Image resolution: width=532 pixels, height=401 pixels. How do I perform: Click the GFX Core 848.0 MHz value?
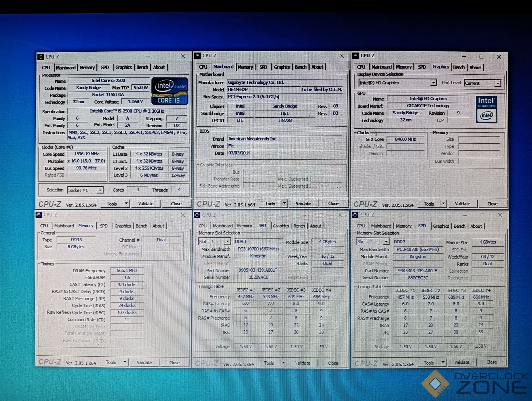[x=405, y=139]
